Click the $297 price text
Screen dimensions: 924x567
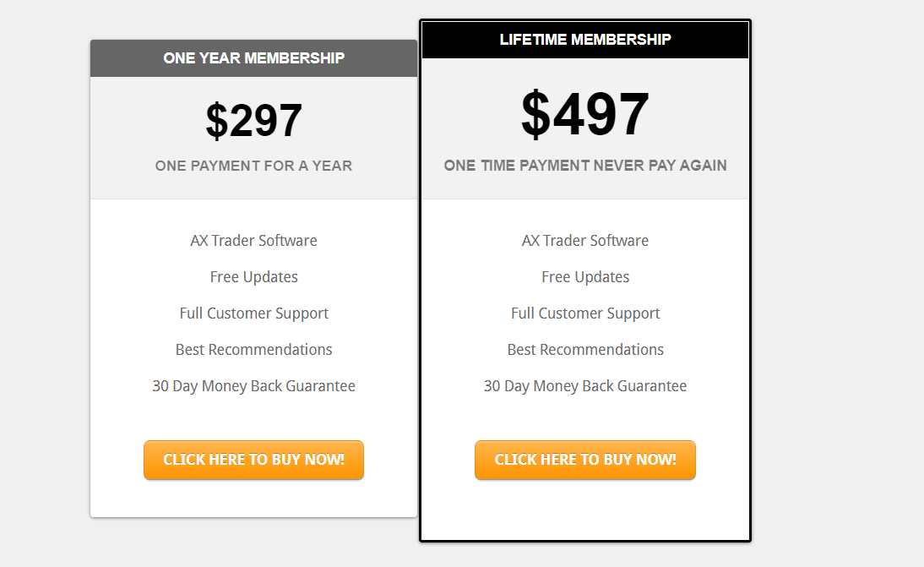(253, 121)
